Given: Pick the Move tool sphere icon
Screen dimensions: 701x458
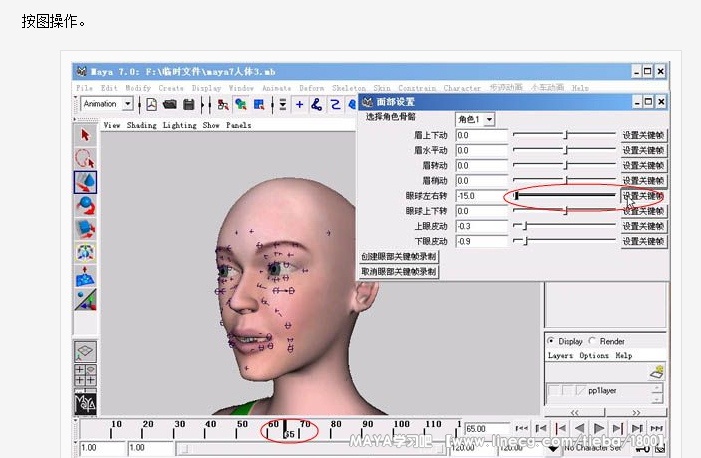Looking at the screenshot, I should [x=85, y=206].
